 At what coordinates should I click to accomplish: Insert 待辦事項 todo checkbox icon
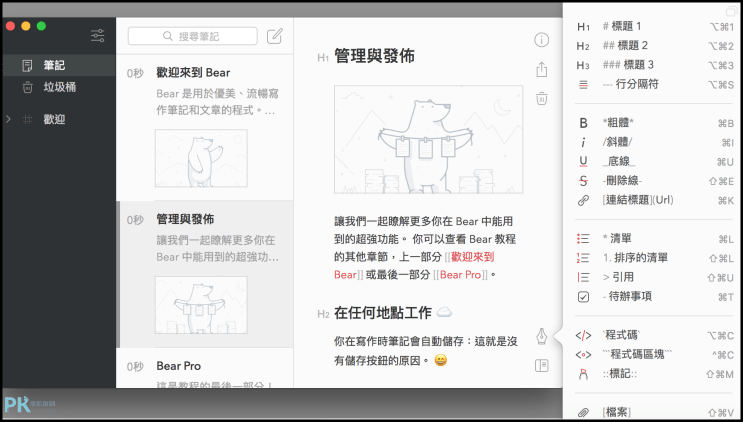click(583, 297)
